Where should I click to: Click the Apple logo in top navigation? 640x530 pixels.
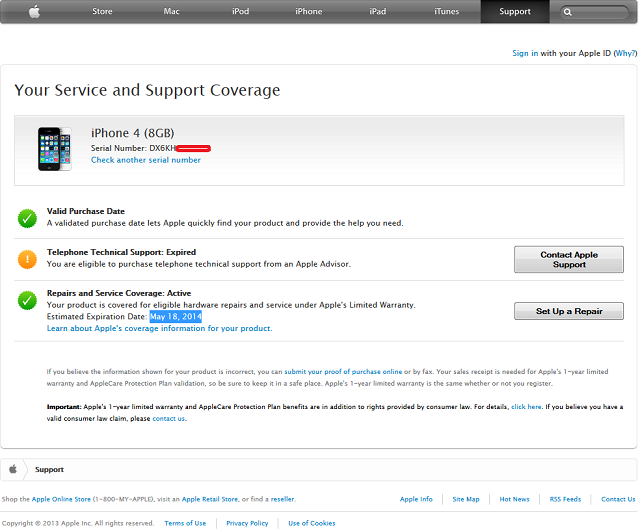click(34, 11)
